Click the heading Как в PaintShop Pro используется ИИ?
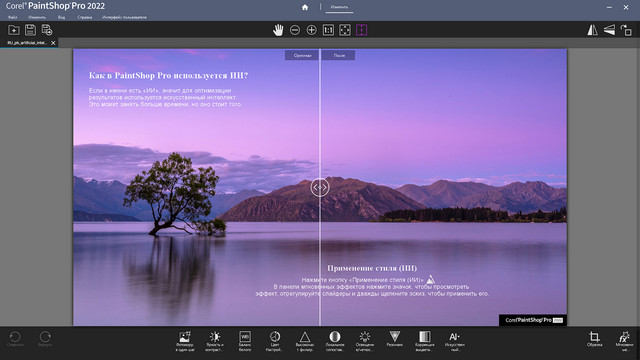Image resolution: width=640 pixels, height=360 pixels. (168, 76)
